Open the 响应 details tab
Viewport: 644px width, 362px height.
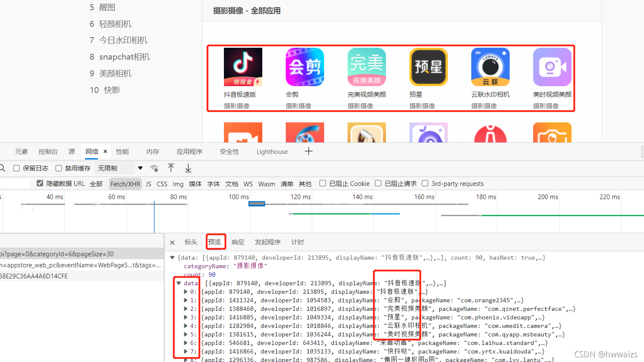click(x=238, y=242)
